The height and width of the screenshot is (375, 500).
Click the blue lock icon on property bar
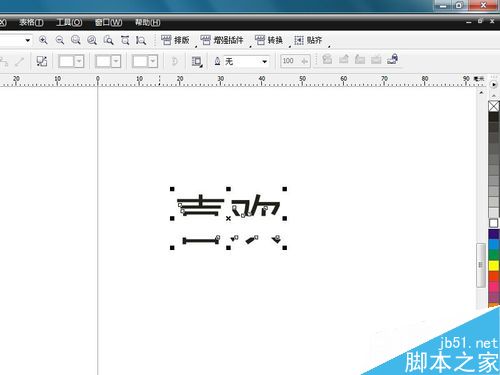click(393, 59)
